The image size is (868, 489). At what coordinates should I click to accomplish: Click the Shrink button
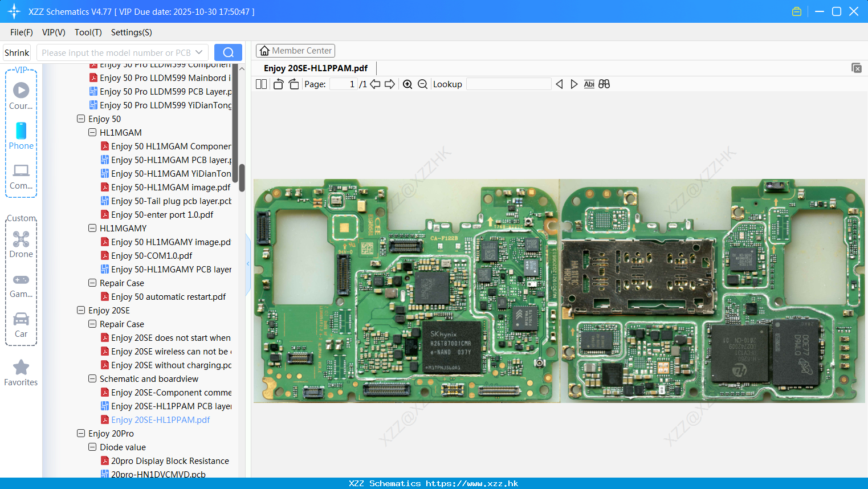(17, 52)
